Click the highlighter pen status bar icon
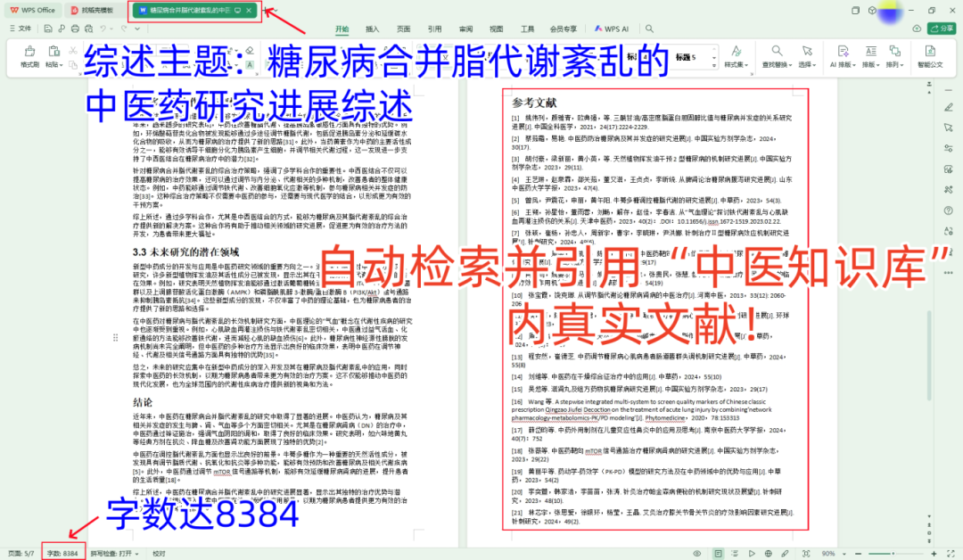Image resolution: width=963 pixels, height=560 pixels. [786, 554]
